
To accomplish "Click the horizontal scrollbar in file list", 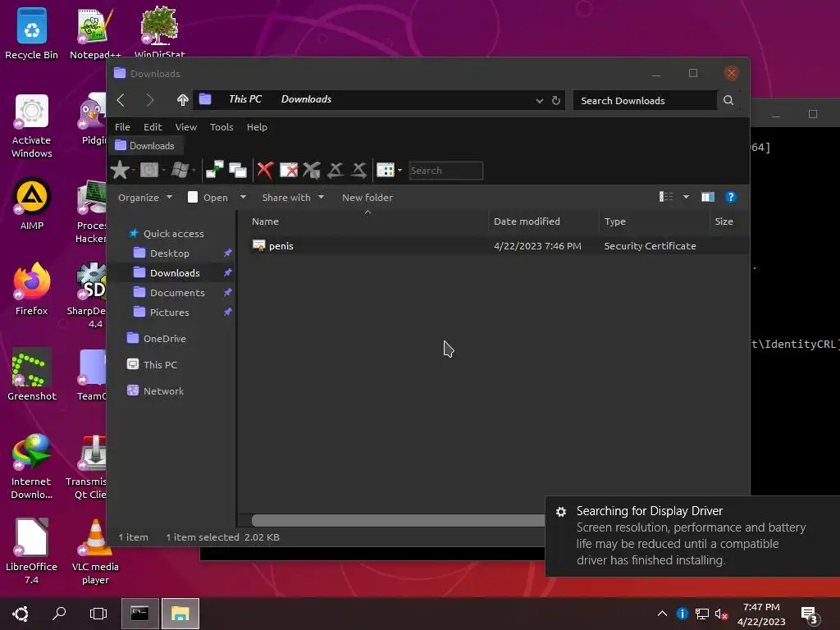I will pos(398,520).
